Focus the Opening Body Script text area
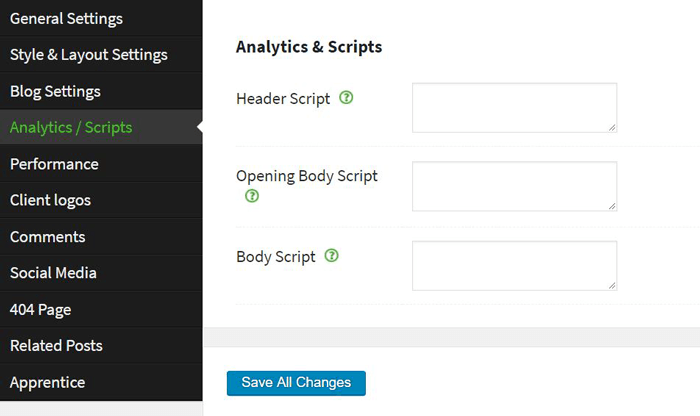700x416 pixels. pyautogui.click(x=514, y=186)
